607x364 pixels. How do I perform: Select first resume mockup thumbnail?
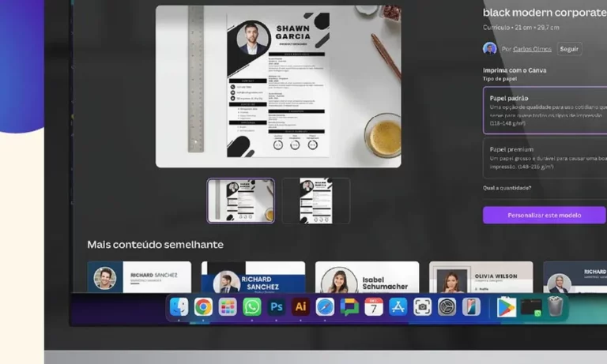[241, 201]
